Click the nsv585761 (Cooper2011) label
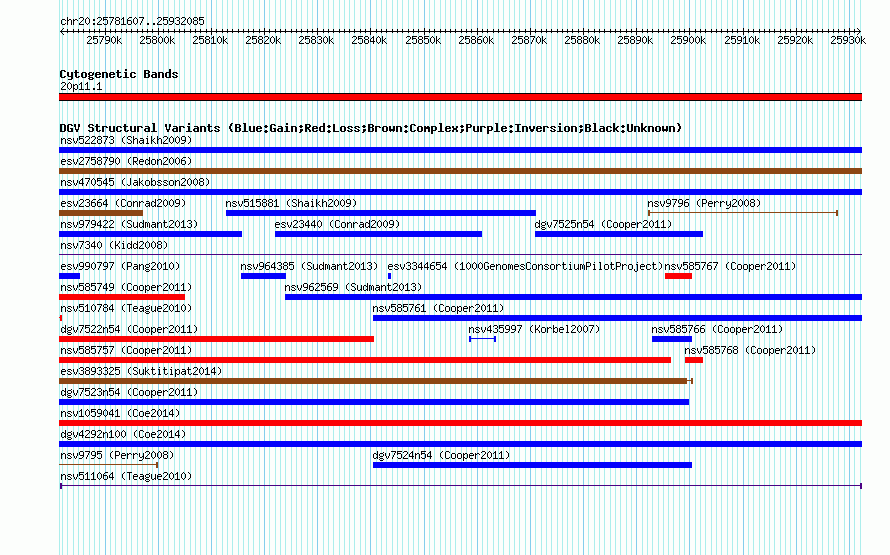The image size is (890, 555). pos(438,308)
